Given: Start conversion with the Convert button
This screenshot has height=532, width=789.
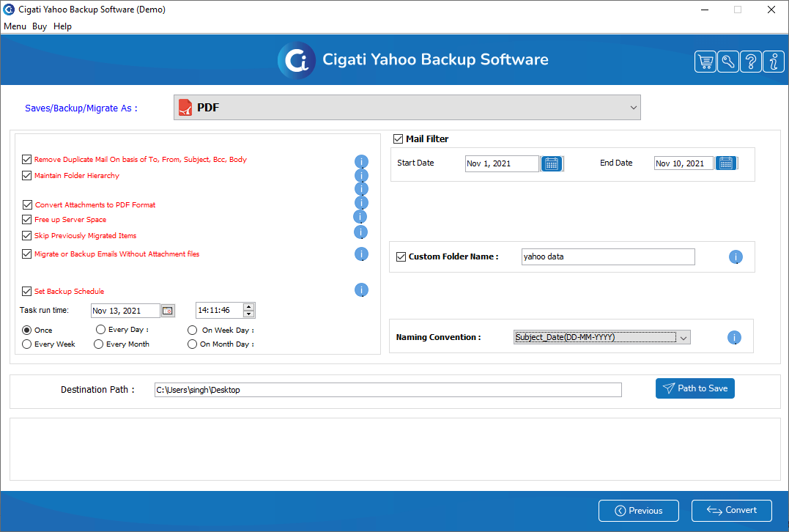Looking at the screenshot, I should pyautogui.click(x=732, y=511).
